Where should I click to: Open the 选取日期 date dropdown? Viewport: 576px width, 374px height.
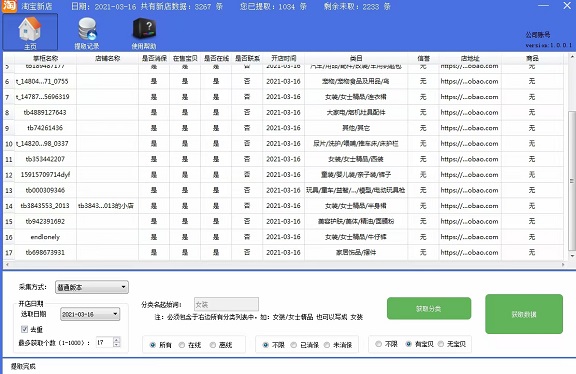click(x=90, y=314)
